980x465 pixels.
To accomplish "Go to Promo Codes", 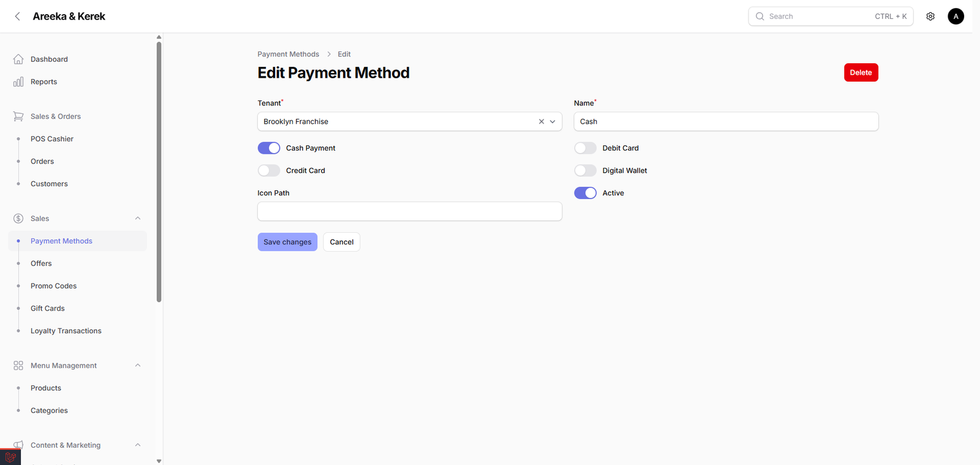I will tap(53, 286).
